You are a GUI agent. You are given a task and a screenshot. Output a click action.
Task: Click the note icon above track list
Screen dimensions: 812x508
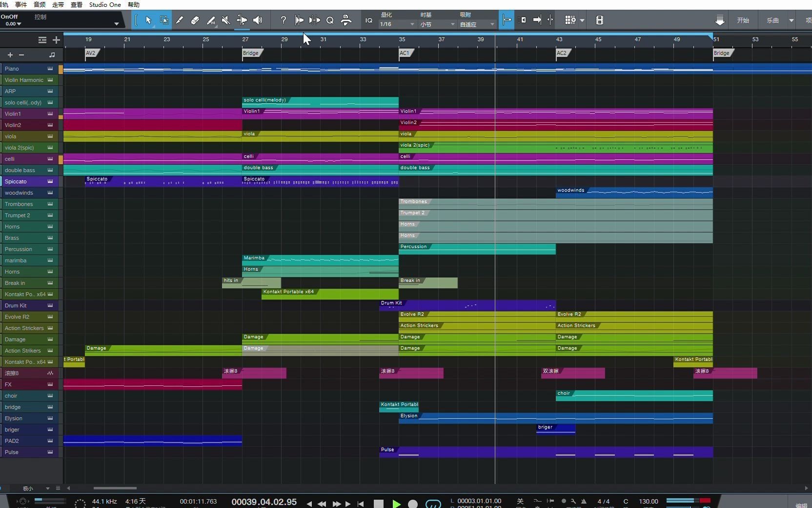52,55
